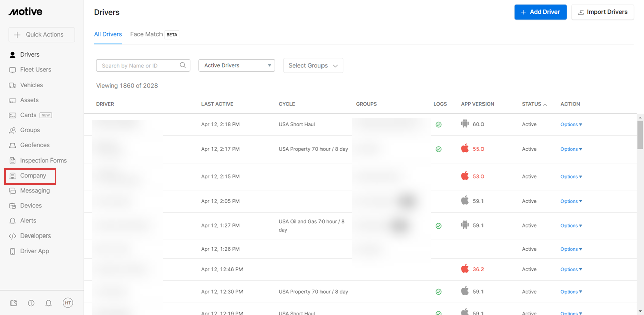
Task: Click the Android icon beside version 60.0
Action: pyautogui.click(x=465, y=124)
